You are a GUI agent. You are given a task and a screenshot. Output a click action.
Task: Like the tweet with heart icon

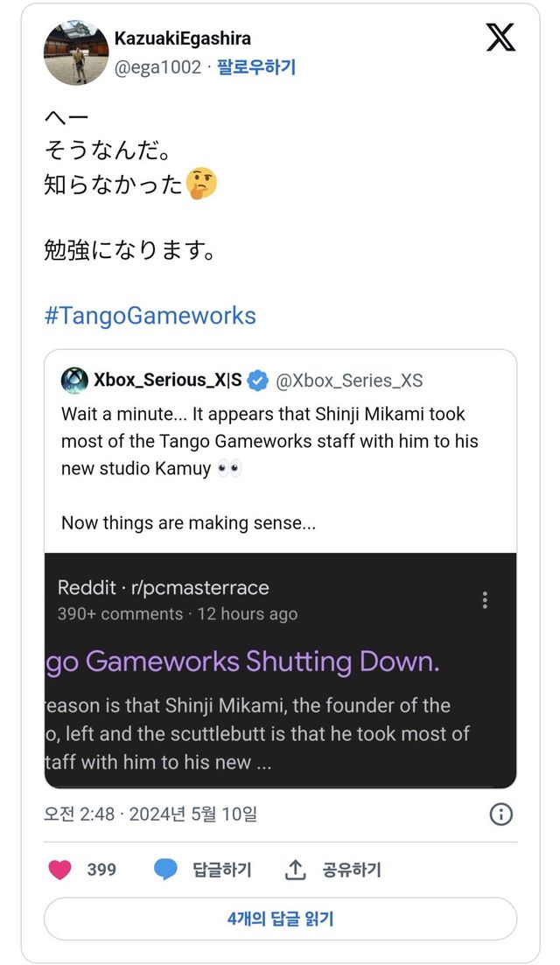[59, 870]
